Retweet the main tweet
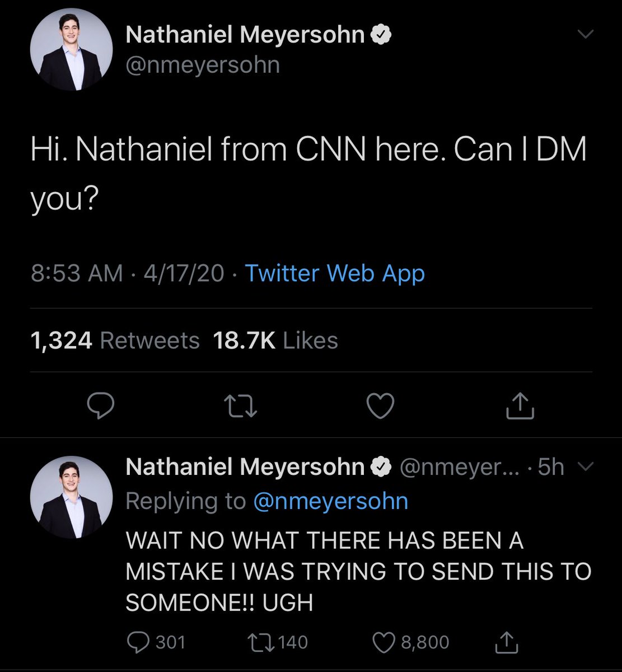 click(x=241, y=406)
